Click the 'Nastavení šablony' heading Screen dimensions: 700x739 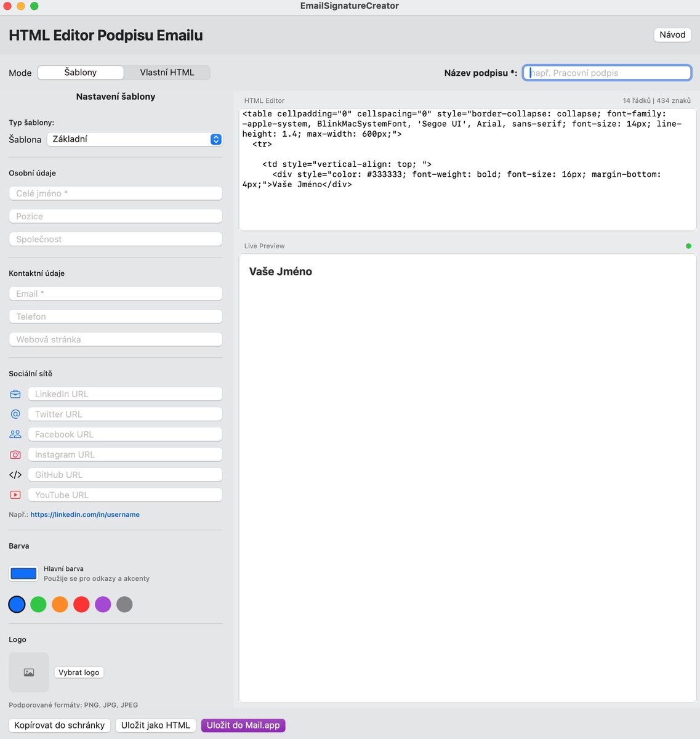tap(116, 97)
